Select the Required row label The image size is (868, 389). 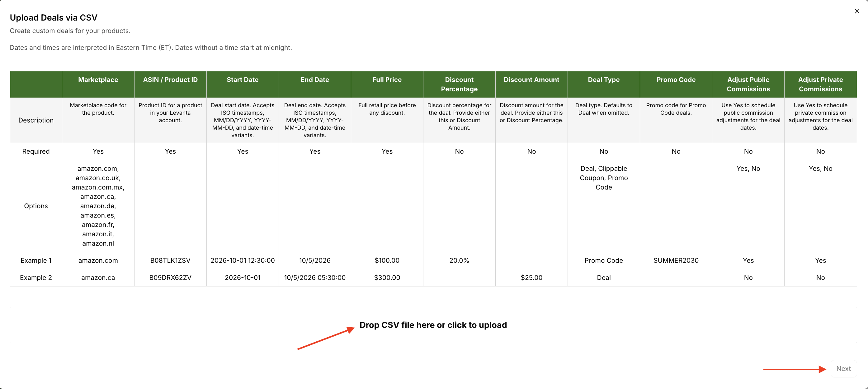[36, 151]
